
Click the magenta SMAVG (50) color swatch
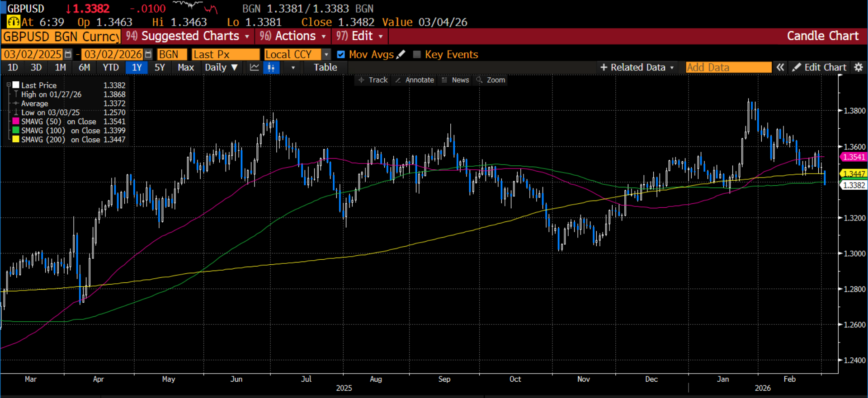pyautogui.click(x=16, y=122)
